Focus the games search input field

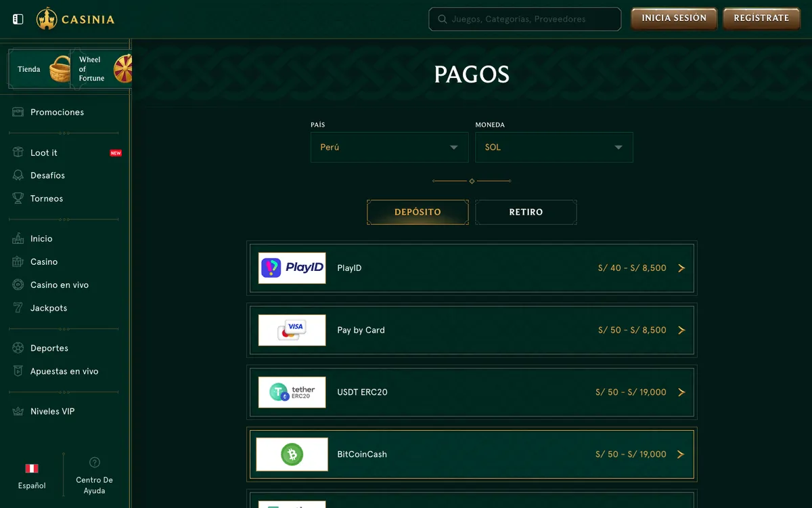tap(524, 19)
